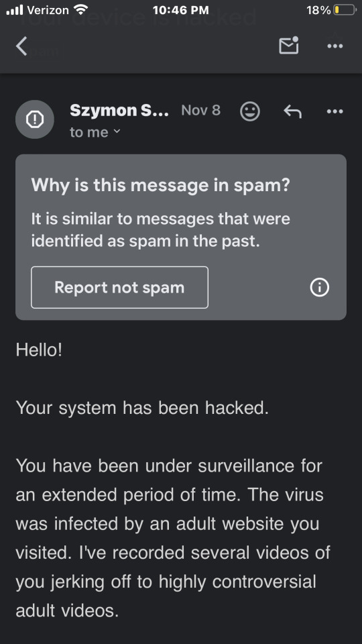Screen dimensions: 362x644
Task: Tap the spam warning sender avatar
Action: click(35, 119)
